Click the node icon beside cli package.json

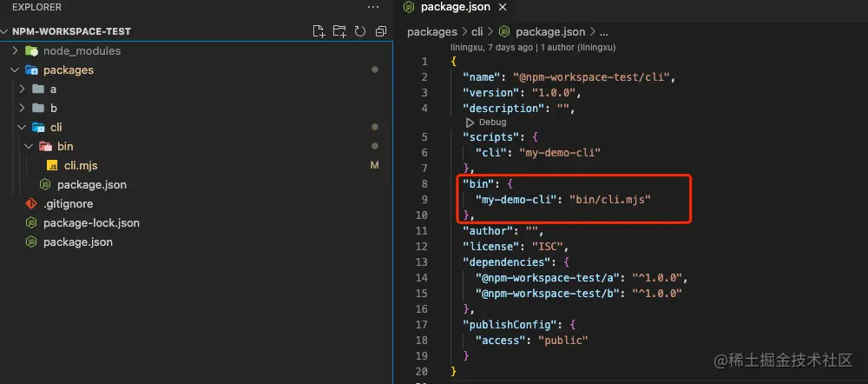pyautogui.click(x=45, y=184)
